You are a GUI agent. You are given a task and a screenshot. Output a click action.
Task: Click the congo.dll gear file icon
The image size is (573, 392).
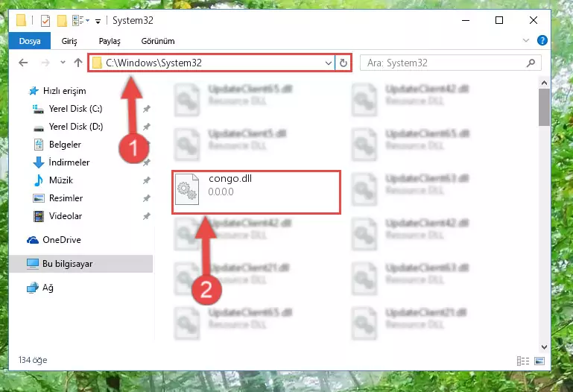[187, 189]
